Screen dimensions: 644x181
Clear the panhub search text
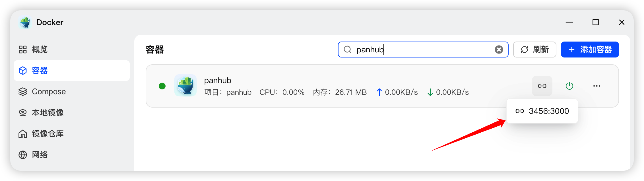[499, 50]
